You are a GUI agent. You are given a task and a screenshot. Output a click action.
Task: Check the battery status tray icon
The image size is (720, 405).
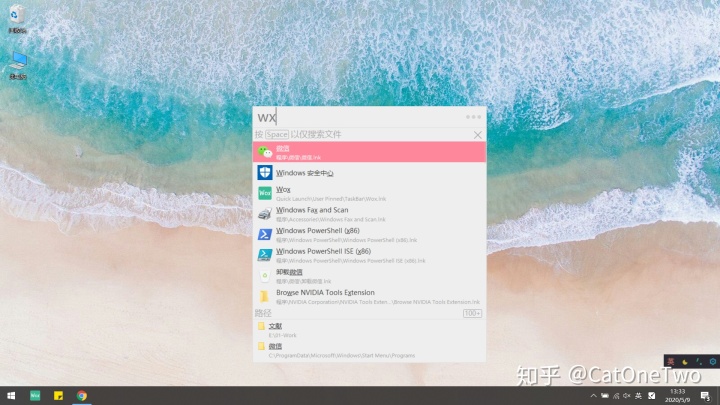pos(605,396)
